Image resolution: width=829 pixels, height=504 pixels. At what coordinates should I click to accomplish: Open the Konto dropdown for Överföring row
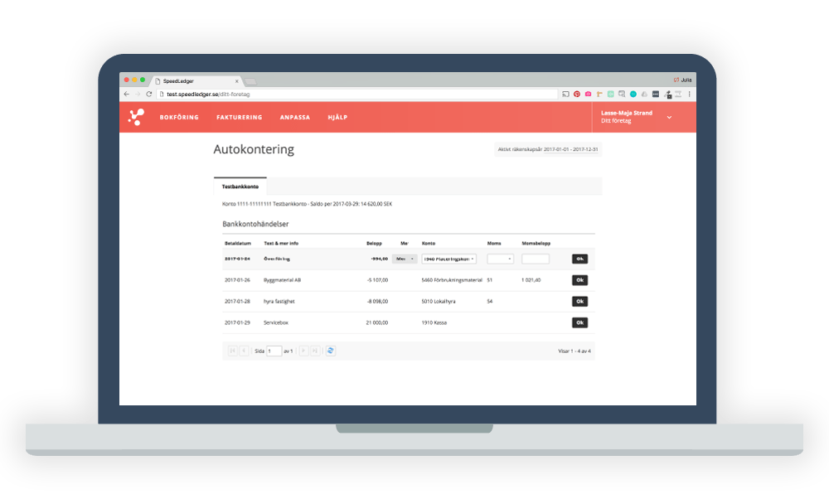(x=449, y=259)
